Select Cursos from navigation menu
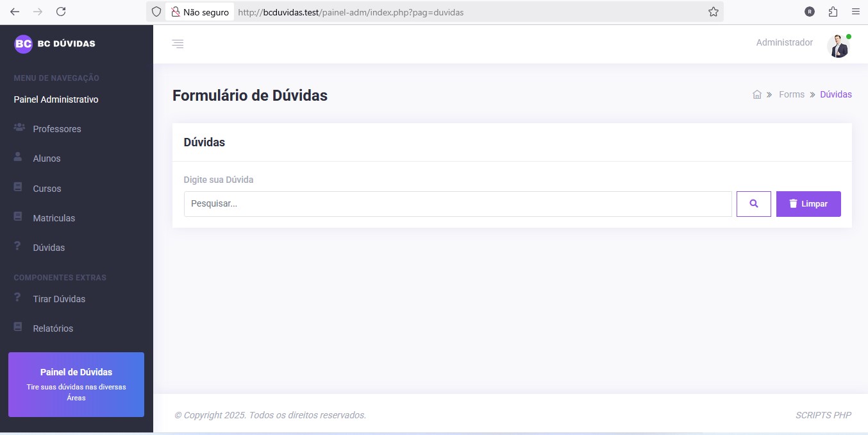 (x=47, y=189)
